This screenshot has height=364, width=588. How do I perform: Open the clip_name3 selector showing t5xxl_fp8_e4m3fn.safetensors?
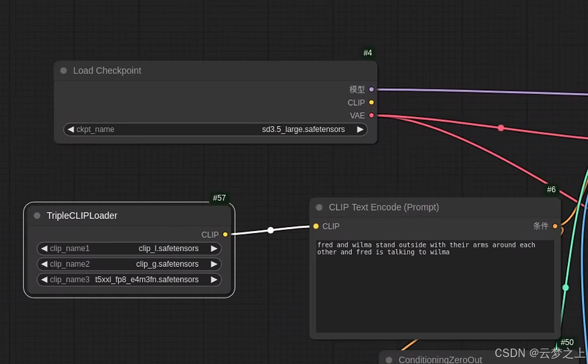129,279
